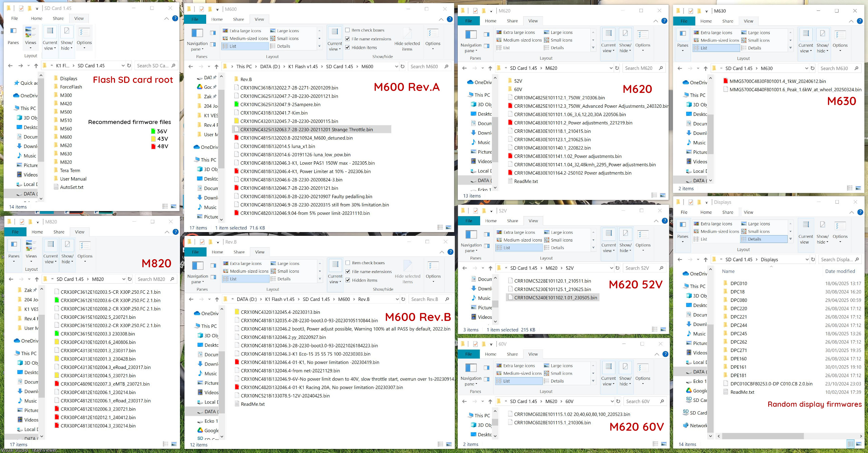
Task: Click help icon in SD Card 1.45 window
Action: pos(175,18)
